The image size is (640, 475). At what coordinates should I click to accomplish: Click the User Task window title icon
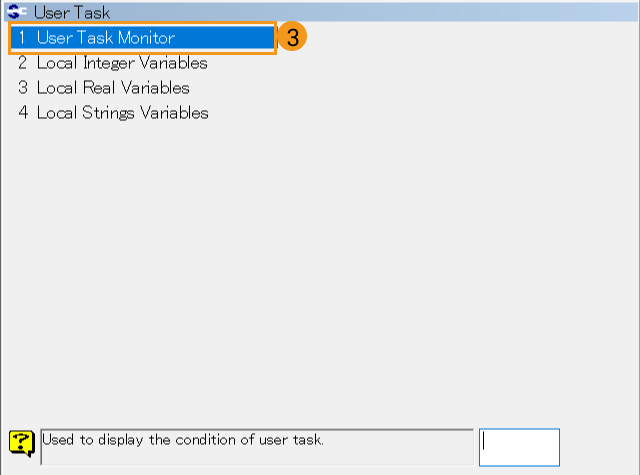[18, 13]
